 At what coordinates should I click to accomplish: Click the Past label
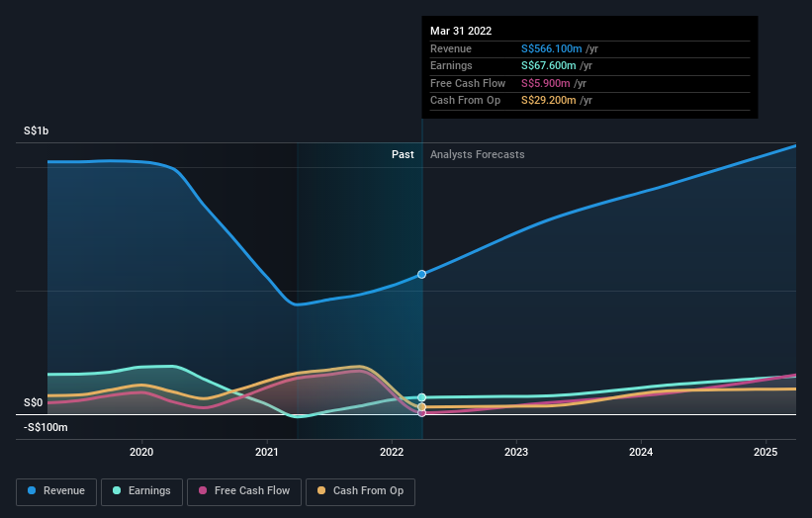coord(403,155)
